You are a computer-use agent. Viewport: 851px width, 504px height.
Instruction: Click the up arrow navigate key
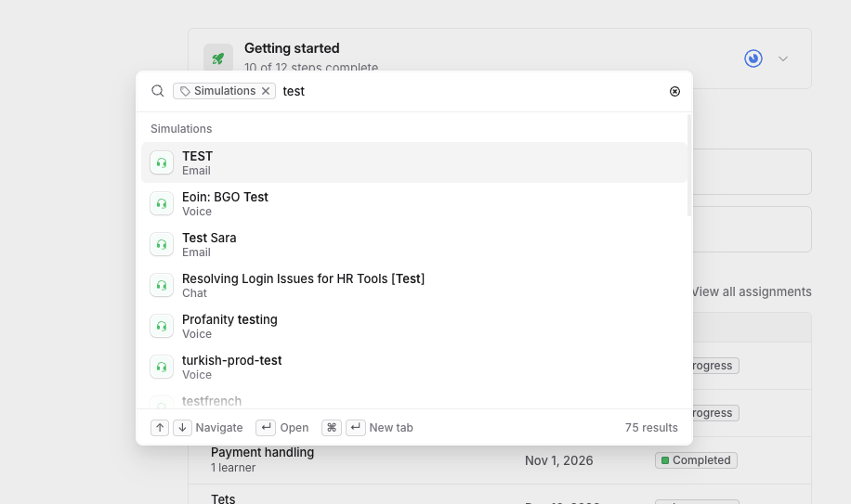(x=160, y=428)
